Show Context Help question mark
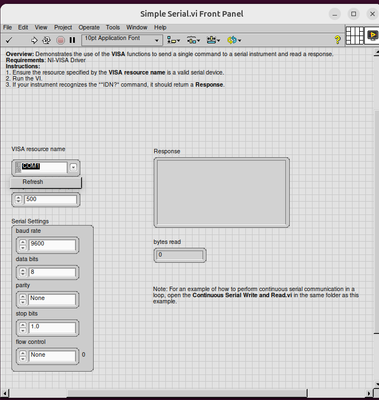The image size is (379, 400). pyautogui.click(x=337, y=40)
